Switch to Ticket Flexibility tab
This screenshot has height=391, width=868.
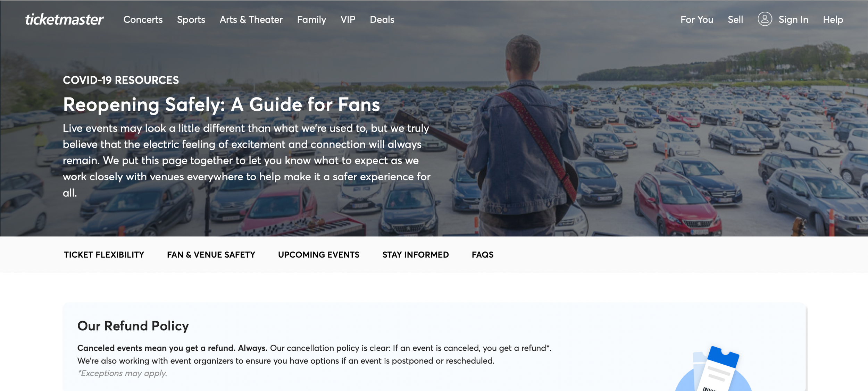coord(104,255)
